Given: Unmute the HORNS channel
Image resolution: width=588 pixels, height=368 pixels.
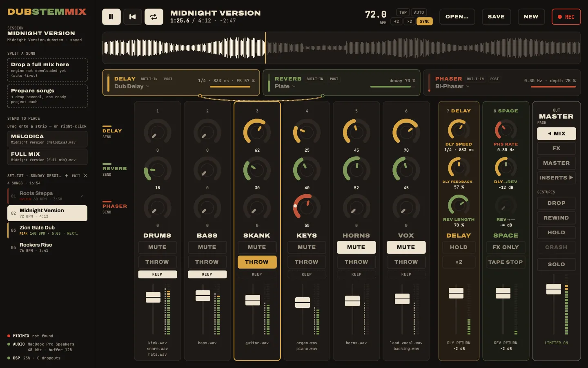Looking at the screenshot, I should tap(356, 247).
